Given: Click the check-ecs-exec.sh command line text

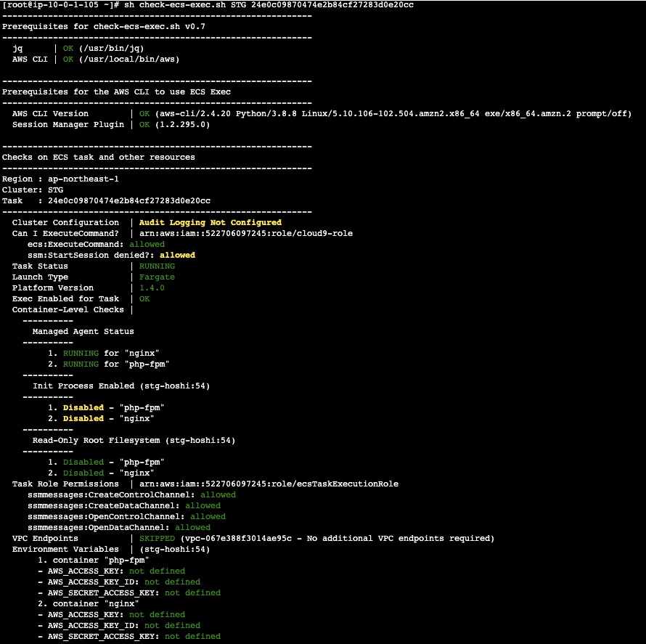Looking at the screenshot, I should [269, 5].
